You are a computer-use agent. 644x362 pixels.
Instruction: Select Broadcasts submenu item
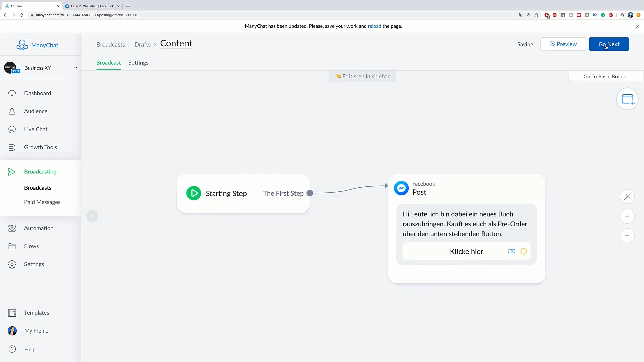tap(38, 188)
